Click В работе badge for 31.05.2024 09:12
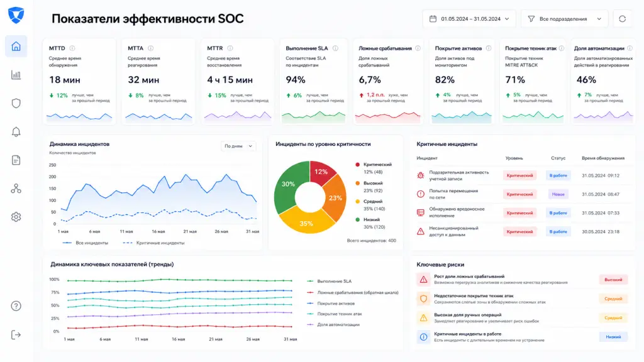 pyautogui.click(x=558, y=175)
